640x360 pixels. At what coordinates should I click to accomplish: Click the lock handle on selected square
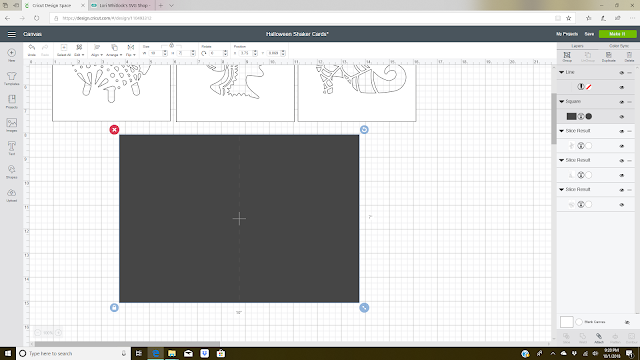click(x=114, y=307)
